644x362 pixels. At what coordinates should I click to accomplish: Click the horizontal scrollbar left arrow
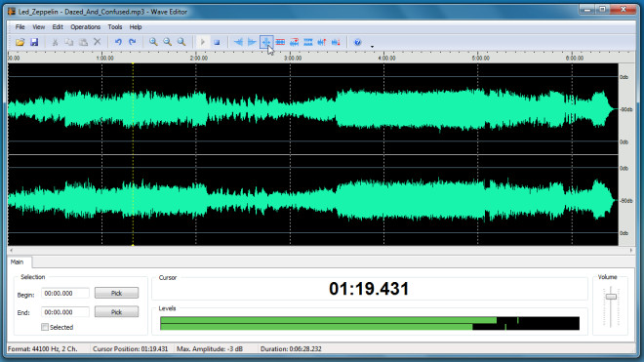click(11, 250)
